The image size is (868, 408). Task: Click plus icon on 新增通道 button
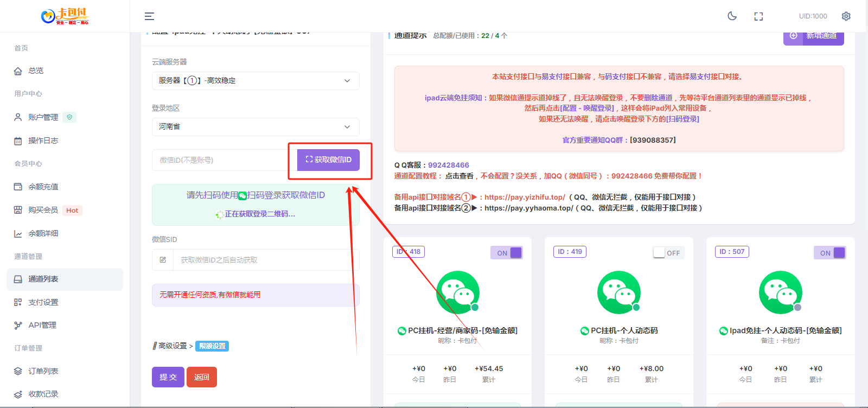793,36
